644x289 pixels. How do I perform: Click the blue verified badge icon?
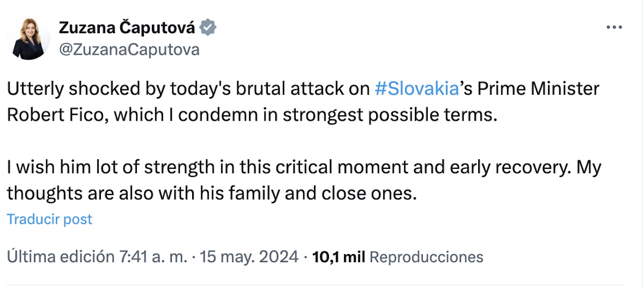pyautogui.click(x=208, y=27)
